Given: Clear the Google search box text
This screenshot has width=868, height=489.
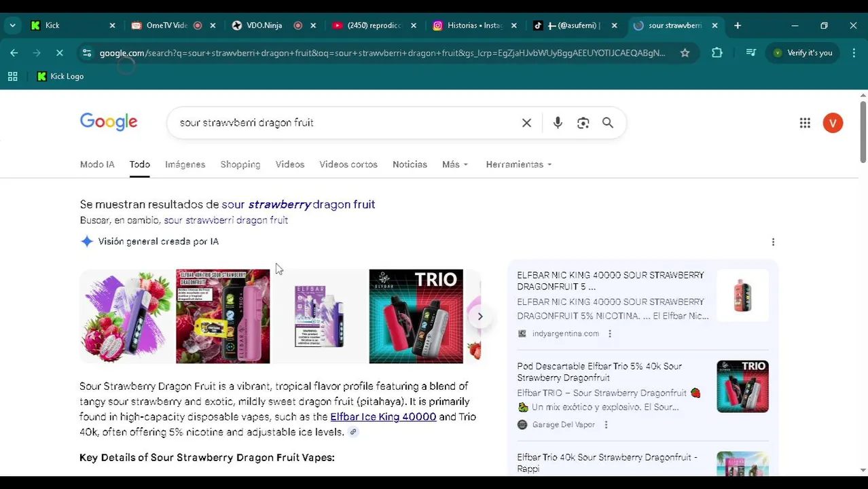Looking at the screenshot, I should click(526, 123).
